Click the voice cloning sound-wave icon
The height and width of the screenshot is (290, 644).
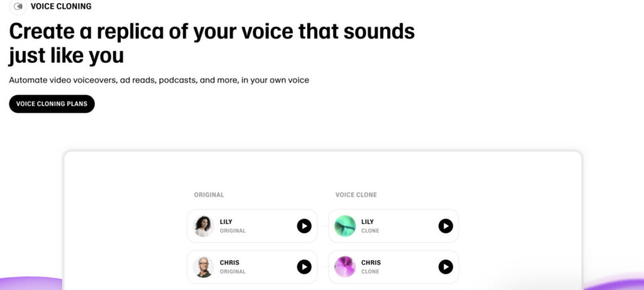click(x=18, y=6)
